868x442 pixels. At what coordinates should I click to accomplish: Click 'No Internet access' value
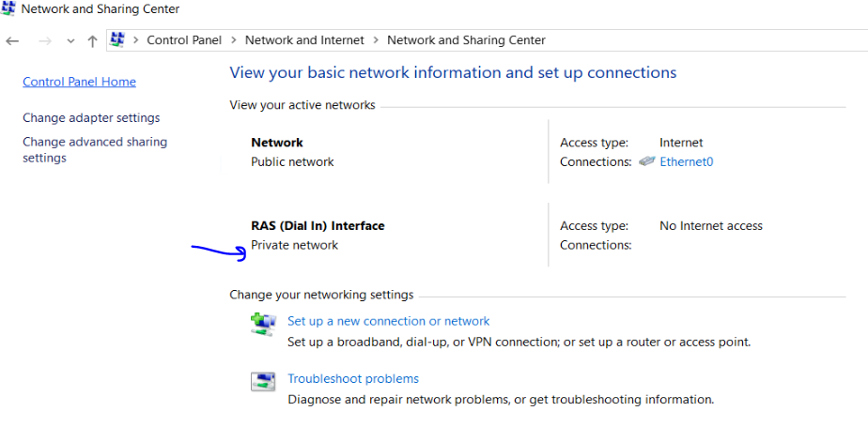(x=711, y=226)
